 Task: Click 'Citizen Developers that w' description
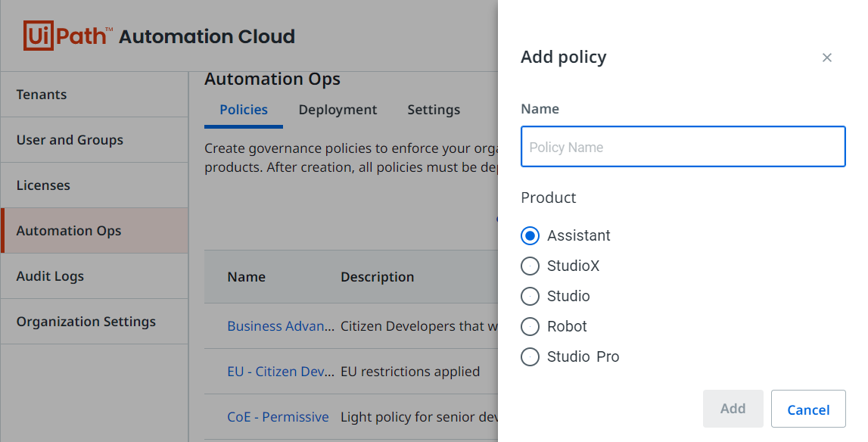tap(419, 326)
